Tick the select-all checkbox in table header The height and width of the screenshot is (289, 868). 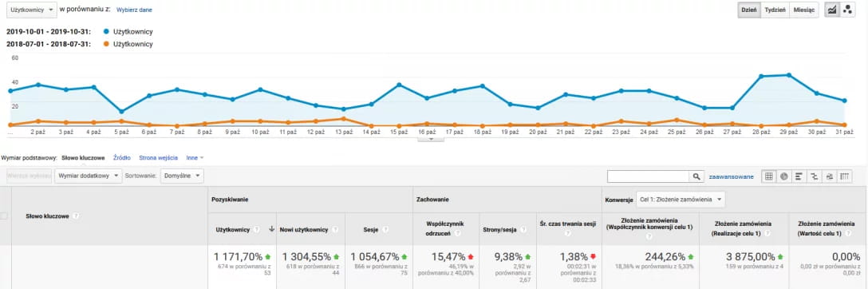tap(5, 216)
